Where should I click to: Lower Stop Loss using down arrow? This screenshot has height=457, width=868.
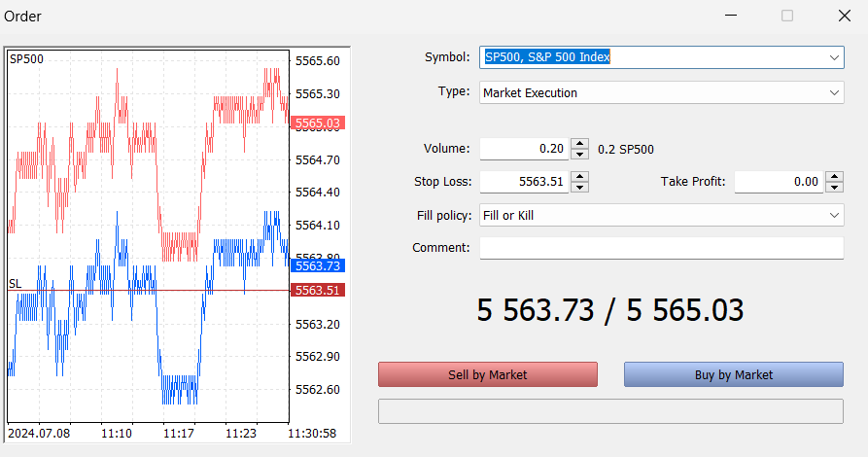580,187
